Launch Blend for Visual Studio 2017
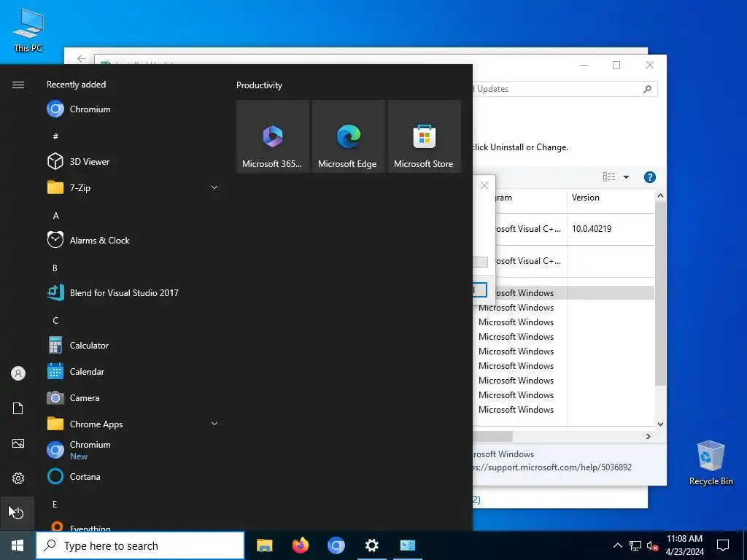The width and height of the screenshot is (747, 560). 133,292
